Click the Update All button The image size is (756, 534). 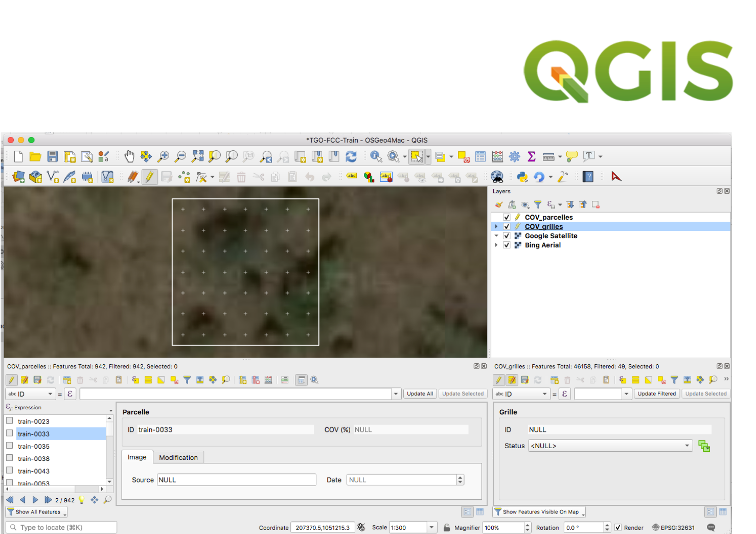pyautogui.click(x=420, y=393)
